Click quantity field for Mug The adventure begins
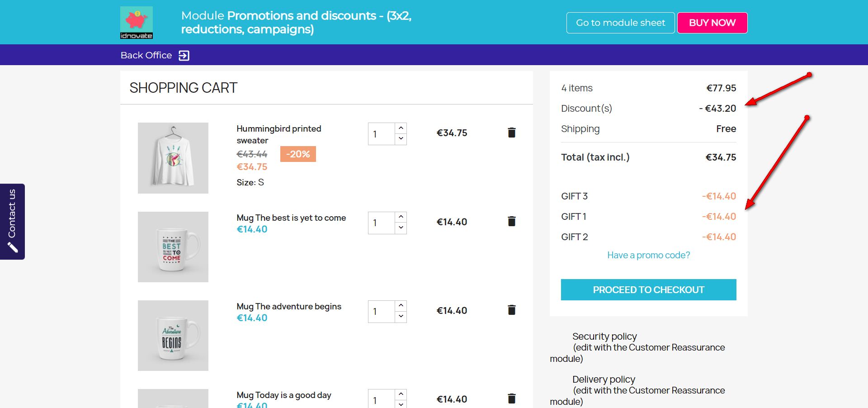Screen dimensions: 868x408 tap(382, 312)
